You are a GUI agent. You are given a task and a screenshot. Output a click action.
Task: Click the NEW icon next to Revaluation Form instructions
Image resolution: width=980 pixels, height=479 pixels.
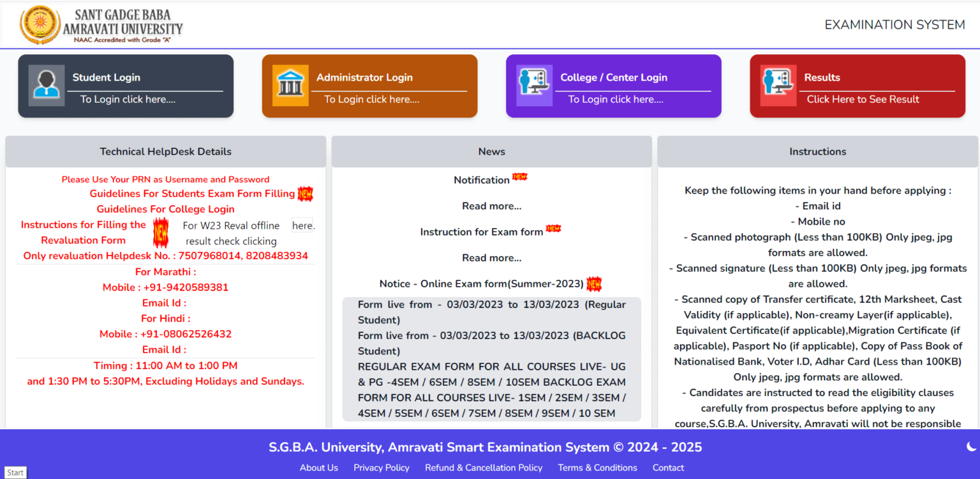coord(160,232)
